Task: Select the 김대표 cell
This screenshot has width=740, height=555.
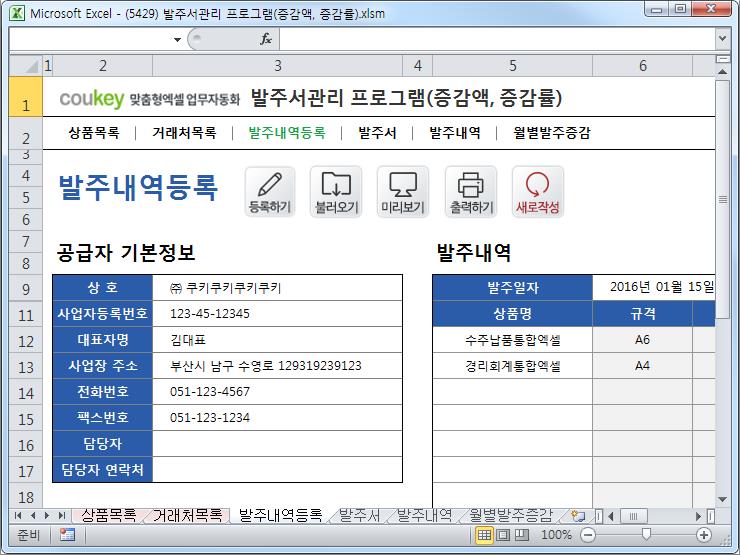Action: pos(278,340)
